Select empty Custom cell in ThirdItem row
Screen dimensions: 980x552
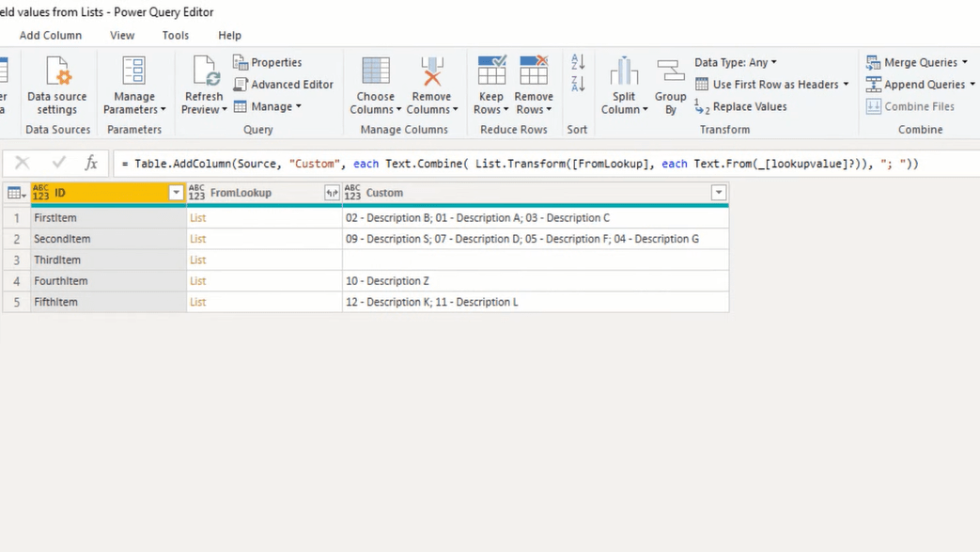(x=536, y=260)
